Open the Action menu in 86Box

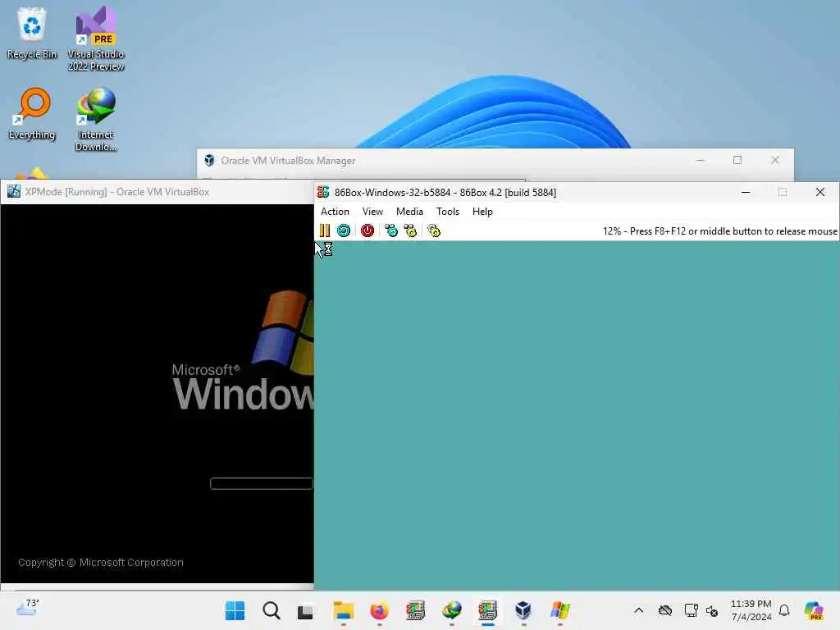coord(335,212)
